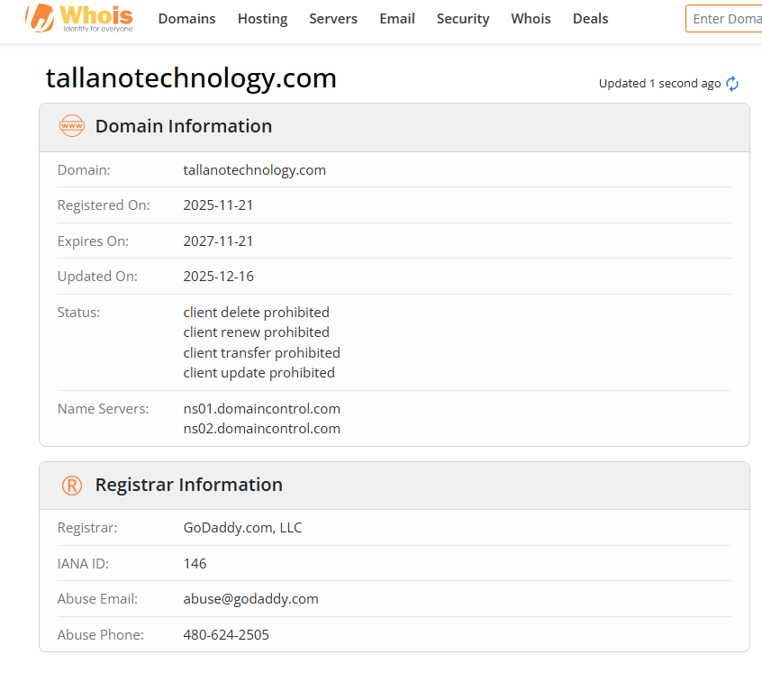The height and width of the screenshot is (700, 762).
Task: Select Servers in the top navigation
Action: 333,19
